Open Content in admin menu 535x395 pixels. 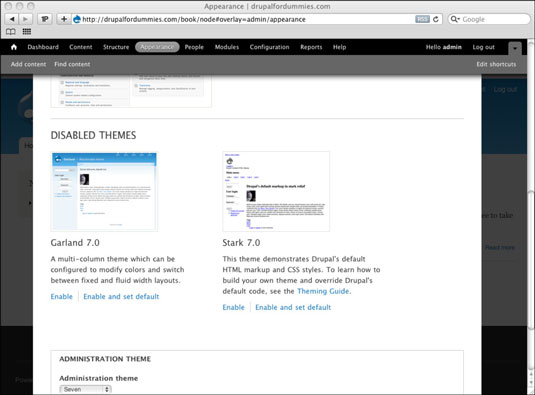coord(81,47)
